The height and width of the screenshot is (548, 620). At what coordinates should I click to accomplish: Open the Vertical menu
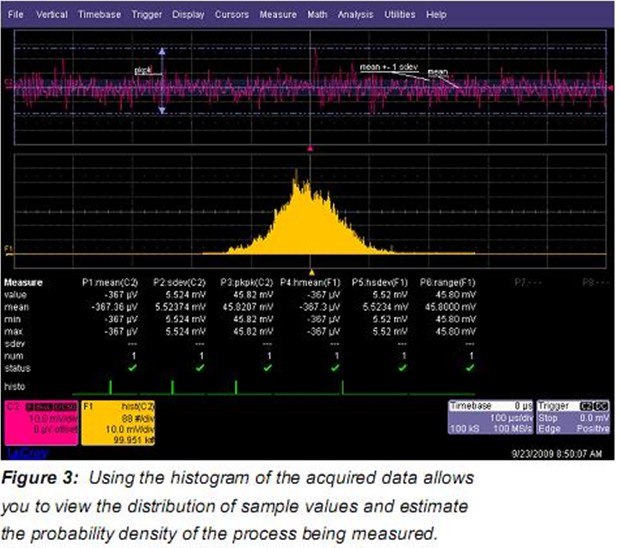(52, 16)
